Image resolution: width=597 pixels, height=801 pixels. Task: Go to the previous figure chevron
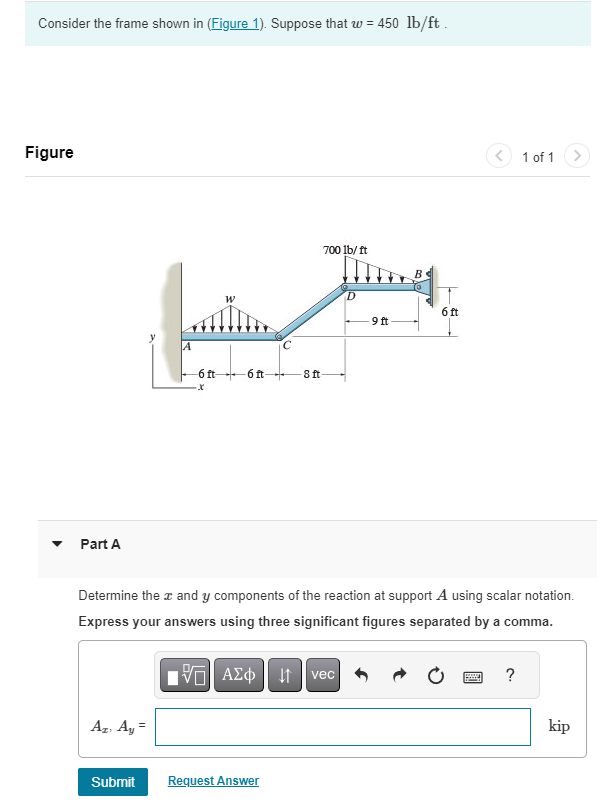tap(498, 156)
